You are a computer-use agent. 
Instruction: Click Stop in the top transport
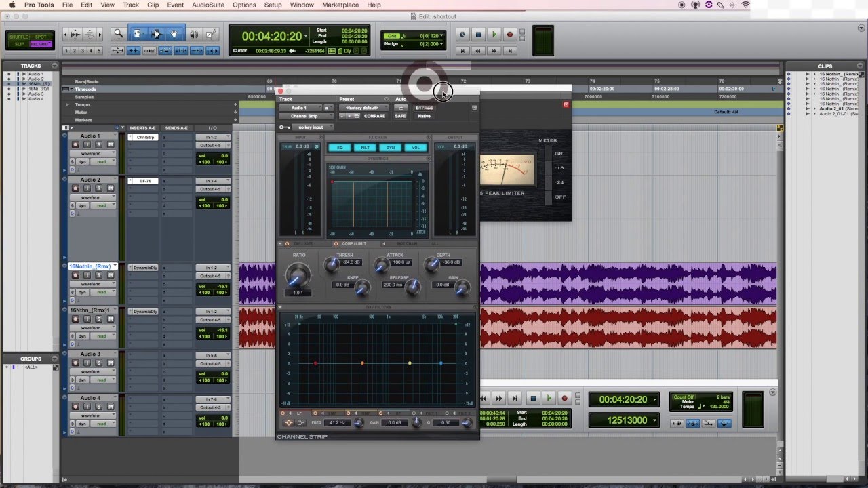(x=478, y=35)
